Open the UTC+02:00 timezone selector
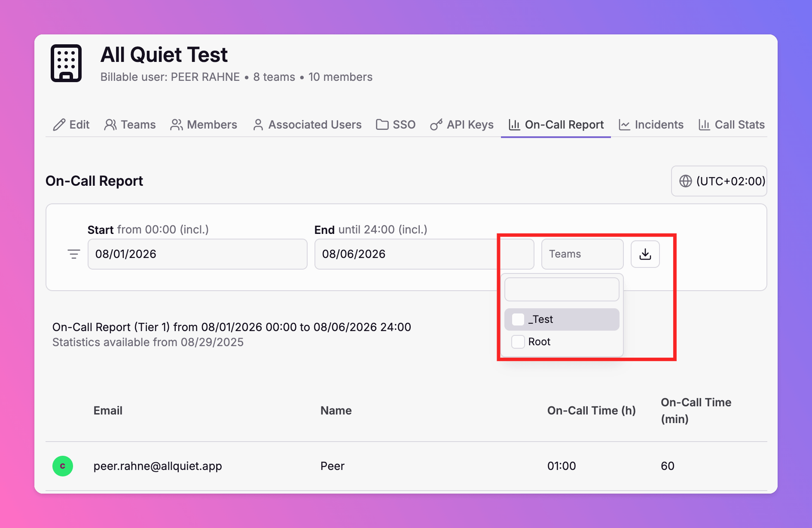Screen dimensions: 812x528 click(719, 181)
